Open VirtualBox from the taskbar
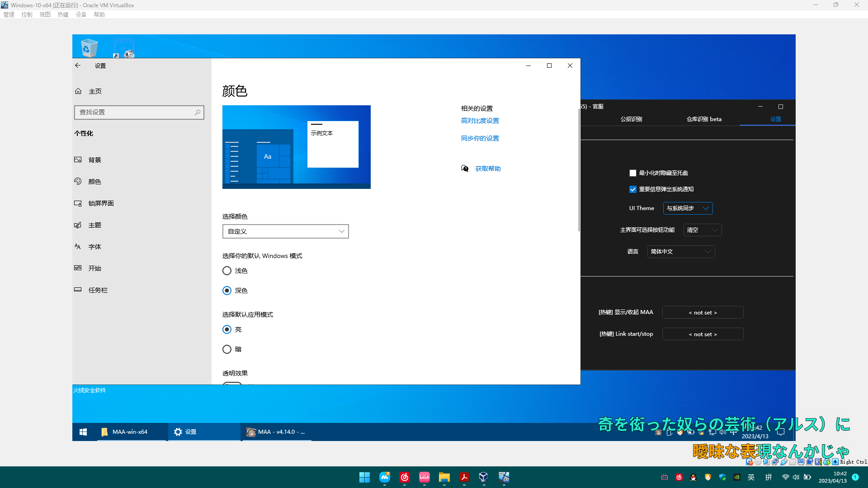Viewport: 868px width, 488px height. coord(483,477)
